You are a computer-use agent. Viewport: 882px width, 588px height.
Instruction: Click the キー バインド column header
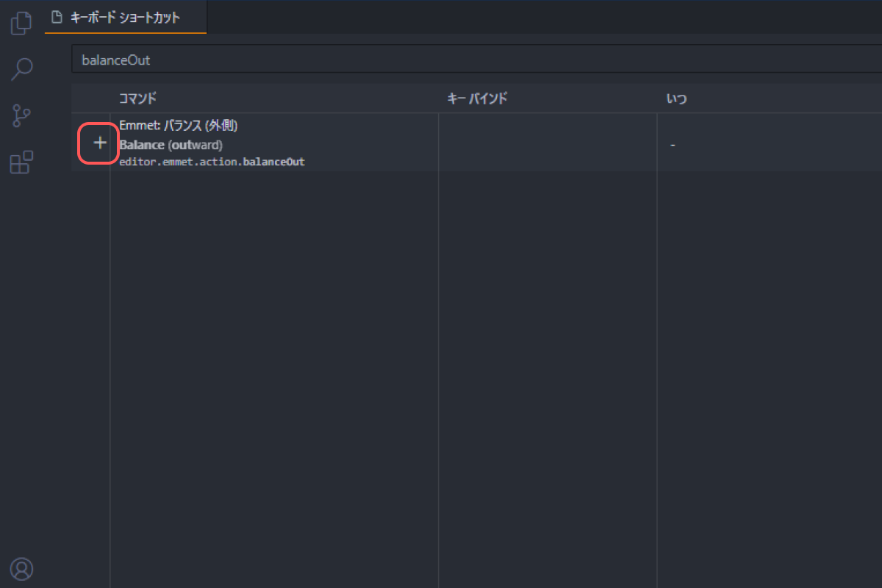(x=477, y=98)
